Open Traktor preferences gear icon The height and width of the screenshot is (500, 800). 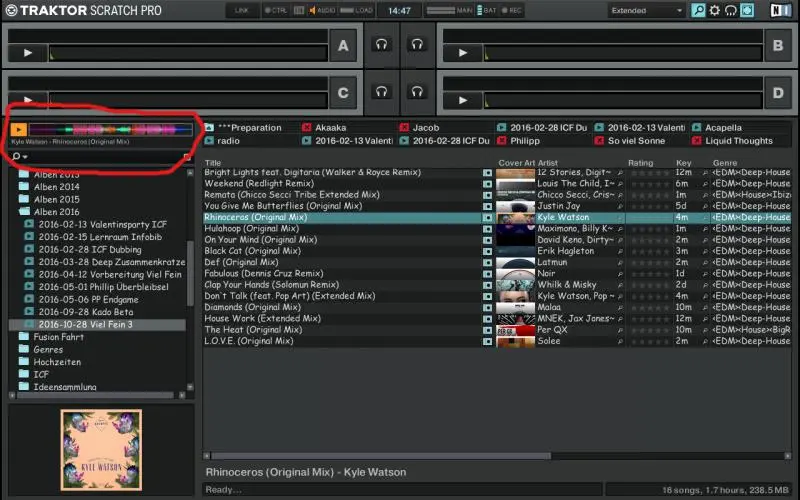(x=714, y=11)
